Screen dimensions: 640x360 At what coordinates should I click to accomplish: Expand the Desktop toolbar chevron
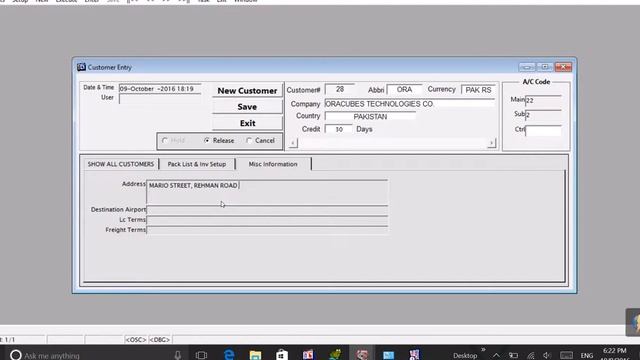483,350
